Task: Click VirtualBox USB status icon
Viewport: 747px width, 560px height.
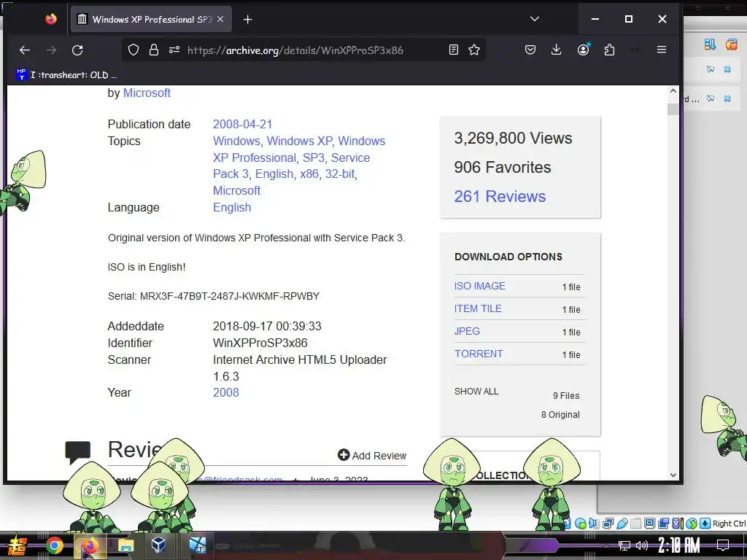Action: [x=622, y=524]
